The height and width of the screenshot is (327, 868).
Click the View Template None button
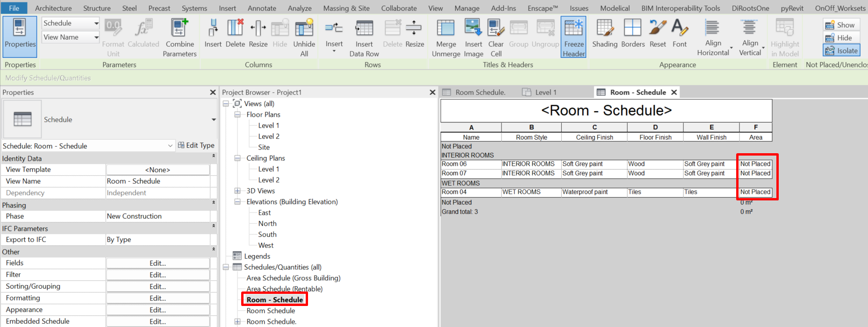158,170
